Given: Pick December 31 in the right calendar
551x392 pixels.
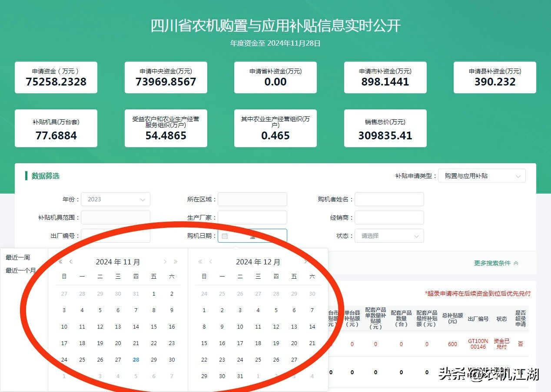Looking at the screenshot, I should pyautogui.click(x=240, y=376).
